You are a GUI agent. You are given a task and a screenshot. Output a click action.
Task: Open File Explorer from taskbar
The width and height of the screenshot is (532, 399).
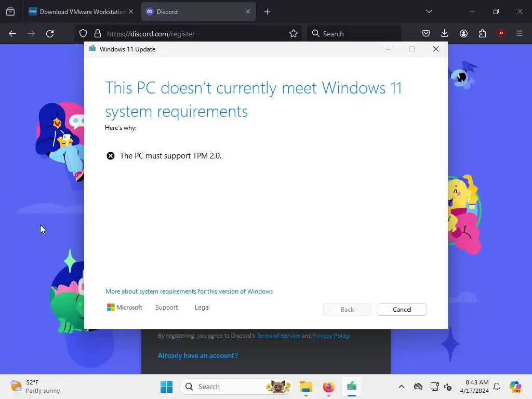point(305,387)
